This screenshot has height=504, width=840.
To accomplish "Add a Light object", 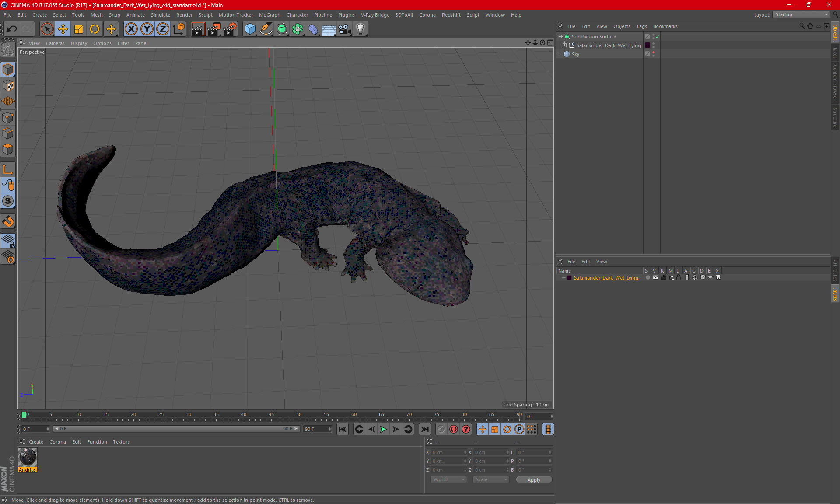I will pyautogui.click(x=360, y=29).
